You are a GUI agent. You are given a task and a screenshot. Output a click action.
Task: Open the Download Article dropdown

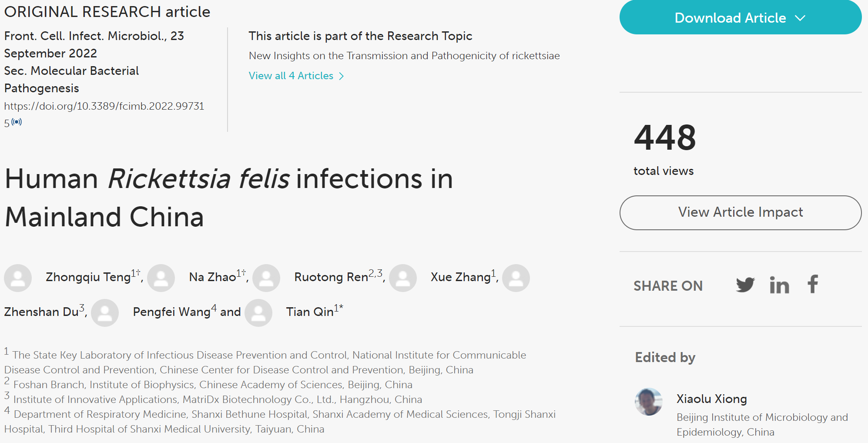tap(740, 18)
